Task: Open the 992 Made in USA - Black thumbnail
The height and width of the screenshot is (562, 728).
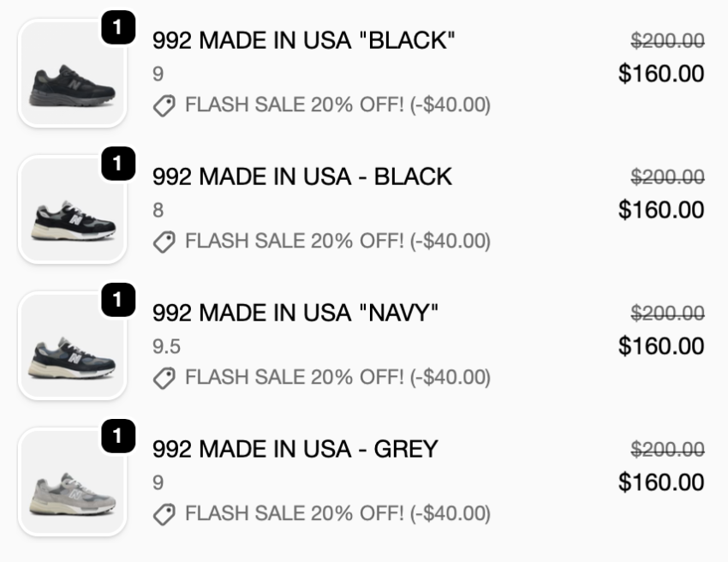Action: [73, 211]
